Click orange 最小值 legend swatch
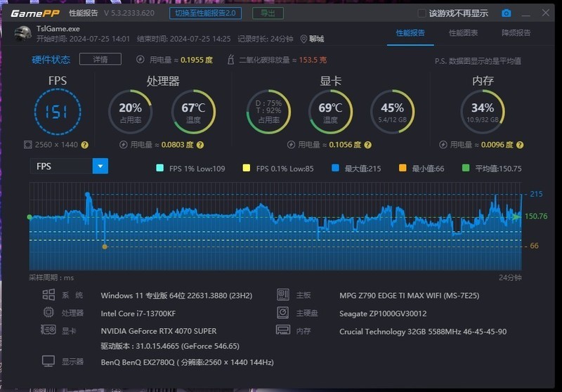562x392 pixels. point(403,168)
